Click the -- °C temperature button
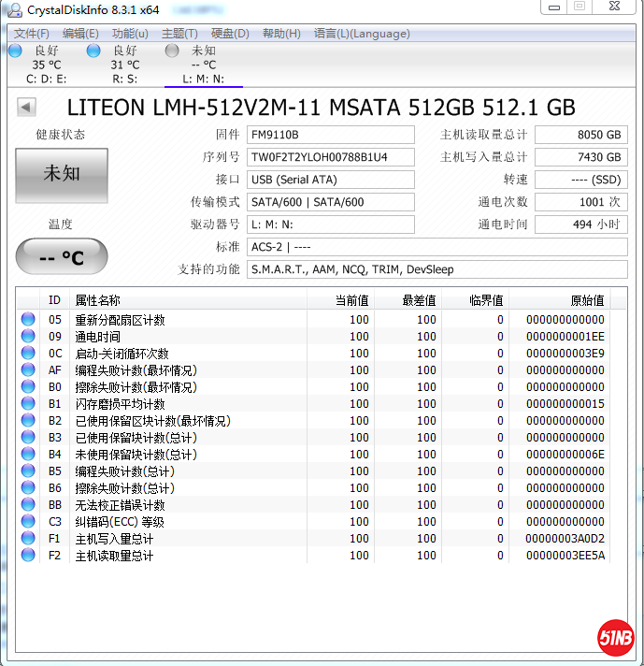The height and width of the screenshot is (666, 644). [62, 257]
